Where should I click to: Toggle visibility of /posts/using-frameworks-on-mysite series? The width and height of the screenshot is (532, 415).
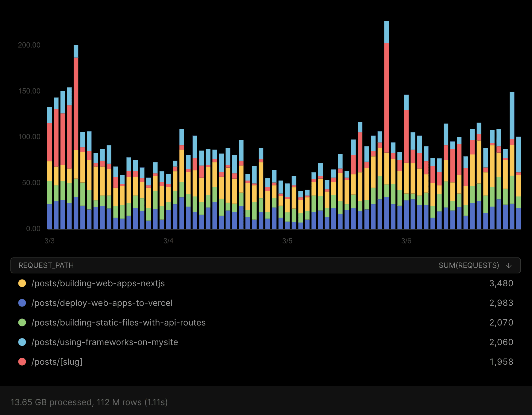point(105,342)
